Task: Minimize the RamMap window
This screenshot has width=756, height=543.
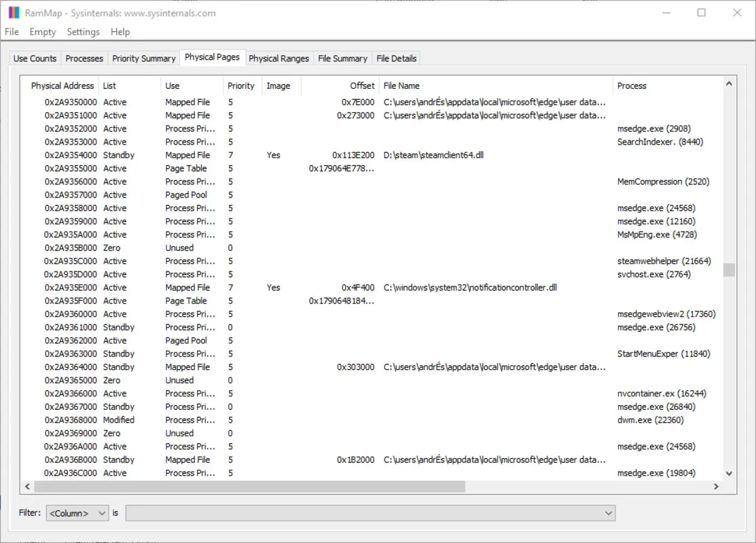Action: (x=666, y=12)
